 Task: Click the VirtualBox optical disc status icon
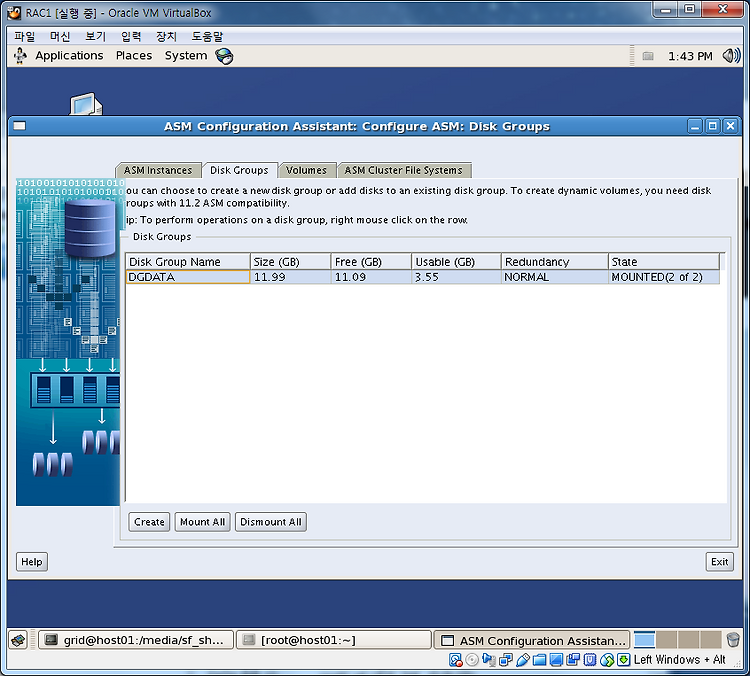coord(472,660)
